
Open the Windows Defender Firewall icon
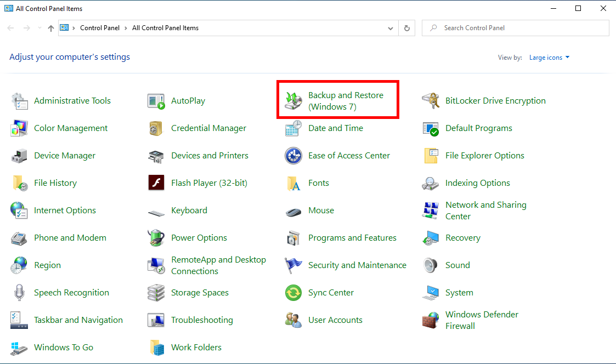[431, 320]
